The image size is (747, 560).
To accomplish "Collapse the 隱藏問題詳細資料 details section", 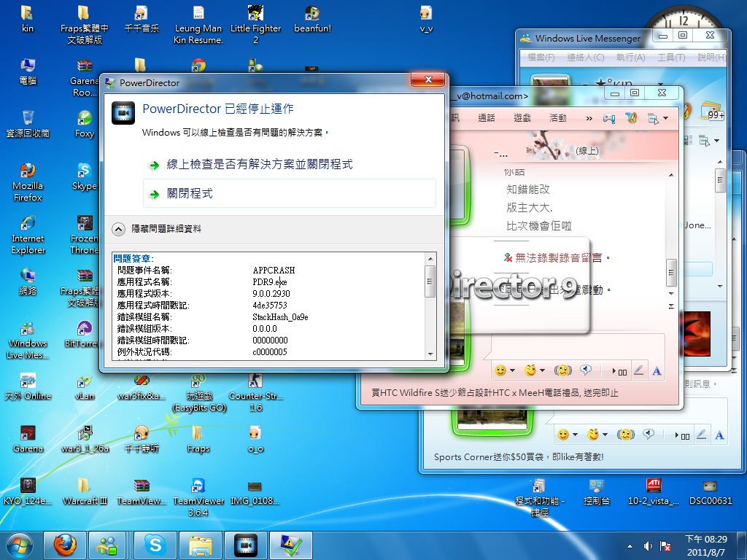I will pos(118,229).
